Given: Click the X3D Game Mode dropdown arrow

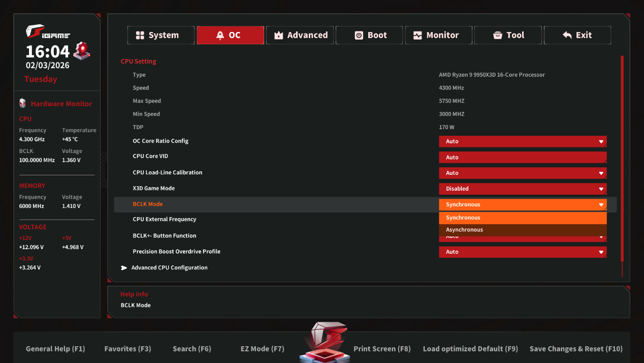Looking at the screenshot, I should pos(601,189).
